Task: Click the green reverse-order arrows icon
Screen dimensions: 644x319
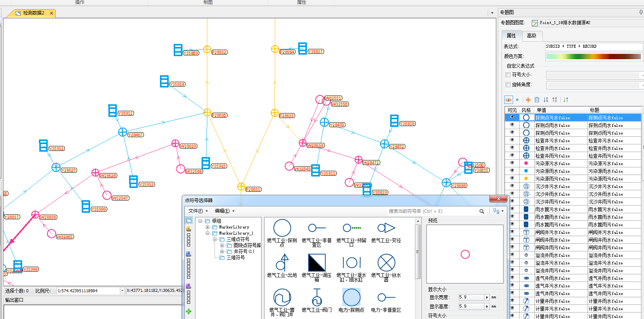Action: (566, 100)
